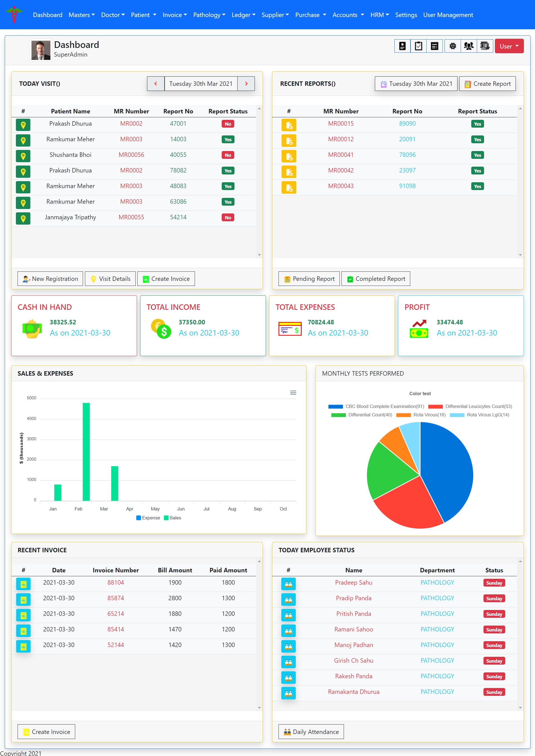Click the receipt list icon in toolbar
The width and height of the screenshot is (535, 756).
434,46
